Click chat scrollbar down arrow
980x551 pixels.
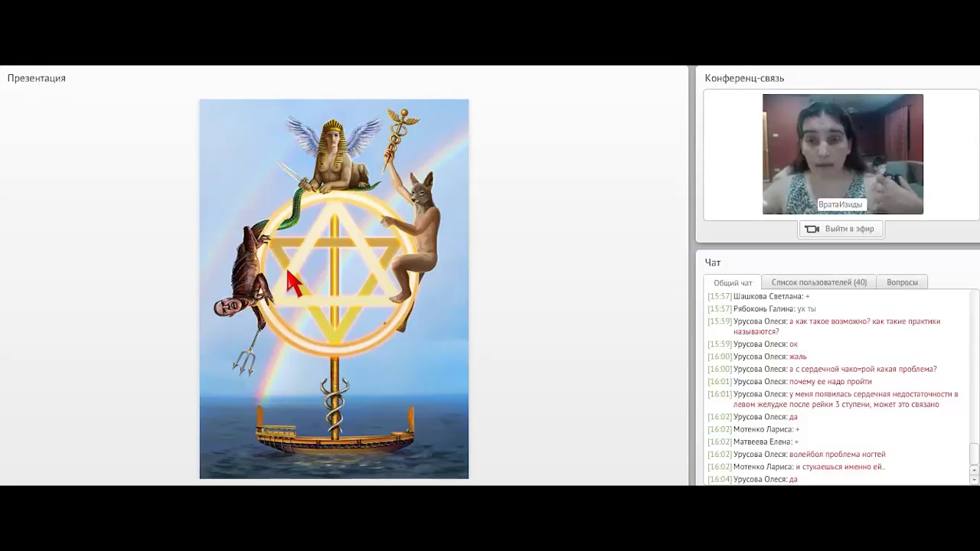click(974, 479)
